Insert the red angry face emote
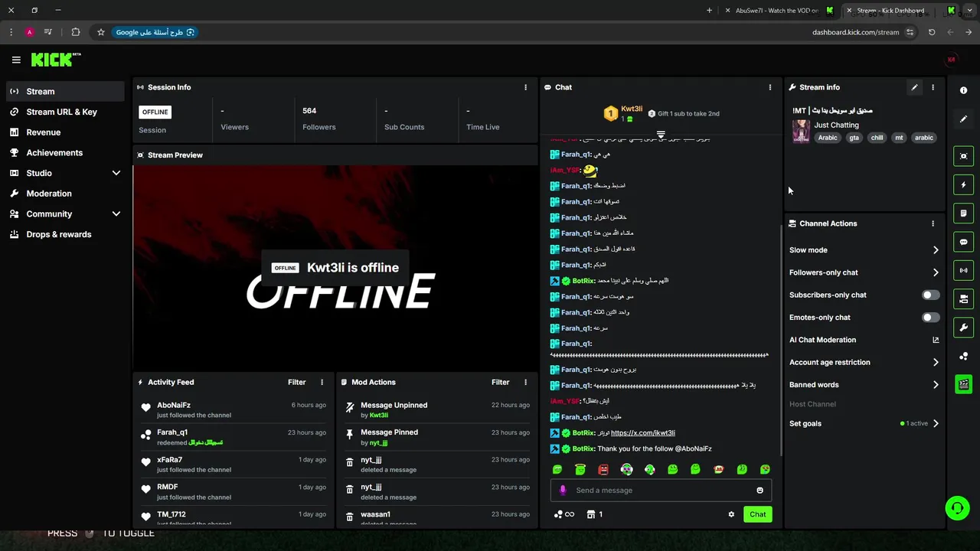980x551 pixels. pos(603,469)
